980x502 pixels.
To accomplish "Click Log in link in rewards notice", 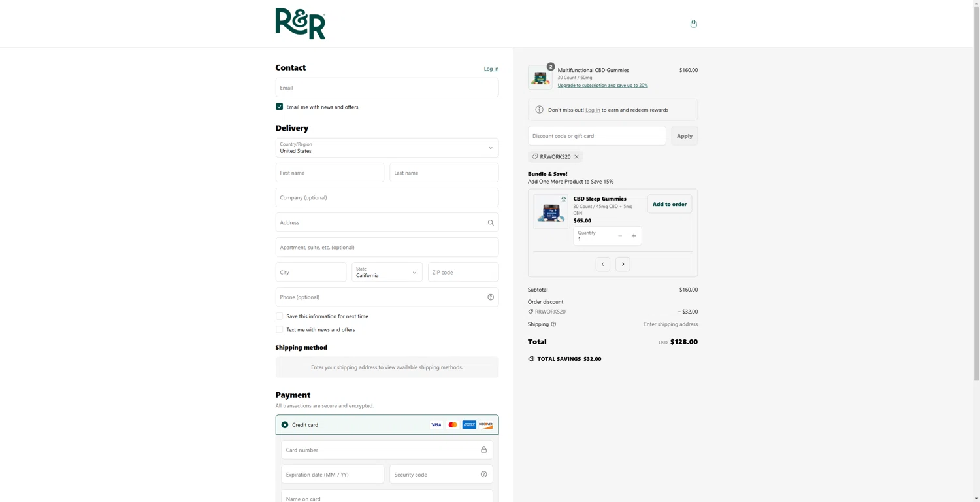I will [593, 110].
